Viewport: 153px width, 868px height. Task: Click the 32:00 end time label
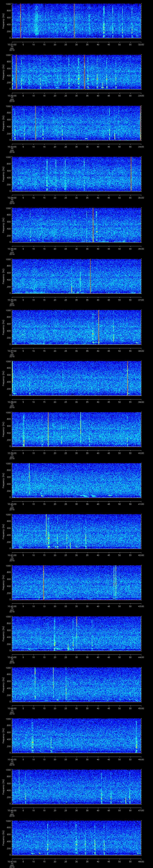(141, 44)
